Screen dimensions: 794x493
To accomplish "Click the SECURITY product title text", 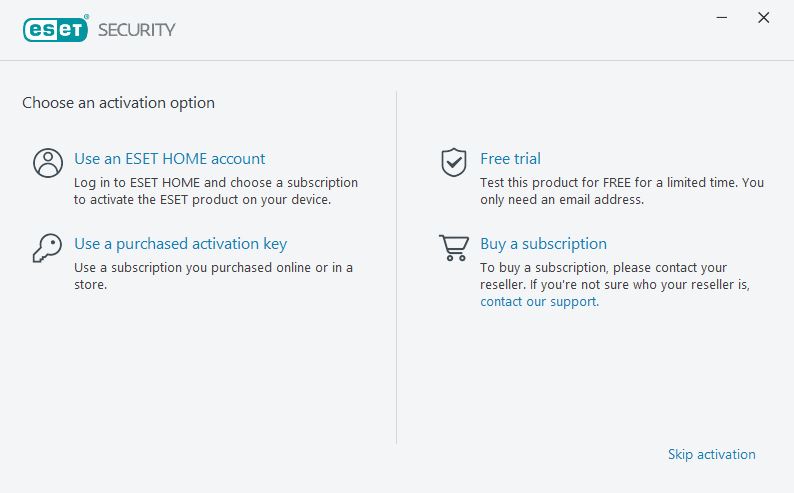I will point(137,30).
